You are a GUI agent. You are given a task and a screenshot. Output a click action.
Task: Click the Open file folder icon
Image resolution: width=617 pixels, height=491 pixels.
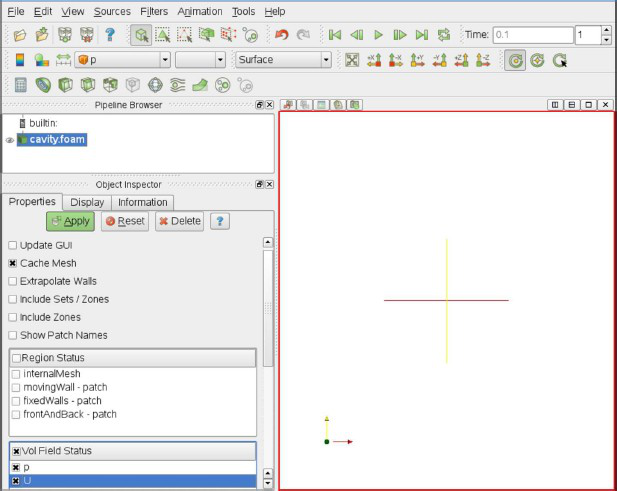coord(20,35)
